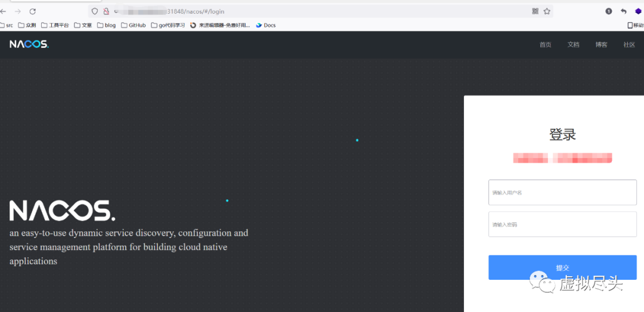
Task: Open 博客 in the Nacos header
Action: click(x=601, y=45)
